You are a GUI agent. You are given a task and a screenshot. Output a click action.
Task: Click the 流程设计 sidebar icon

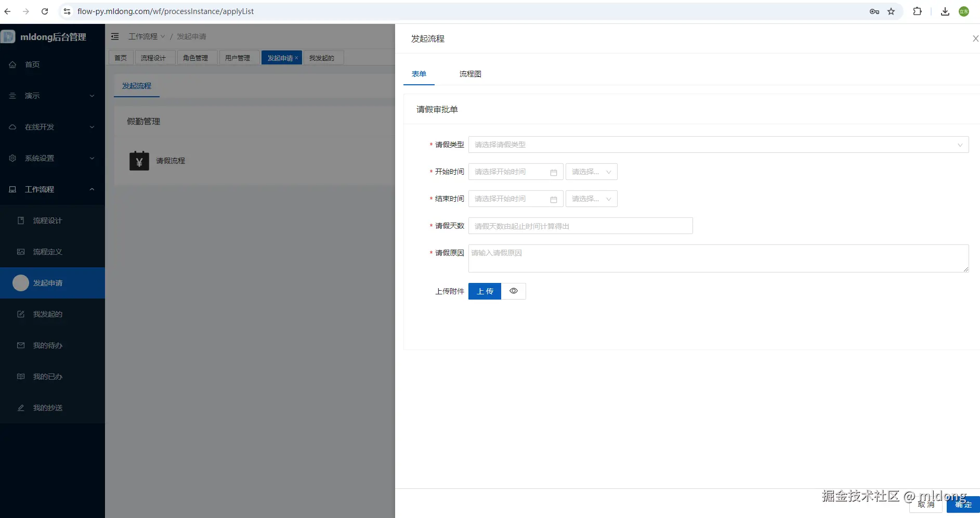click(x=21, y=221)
